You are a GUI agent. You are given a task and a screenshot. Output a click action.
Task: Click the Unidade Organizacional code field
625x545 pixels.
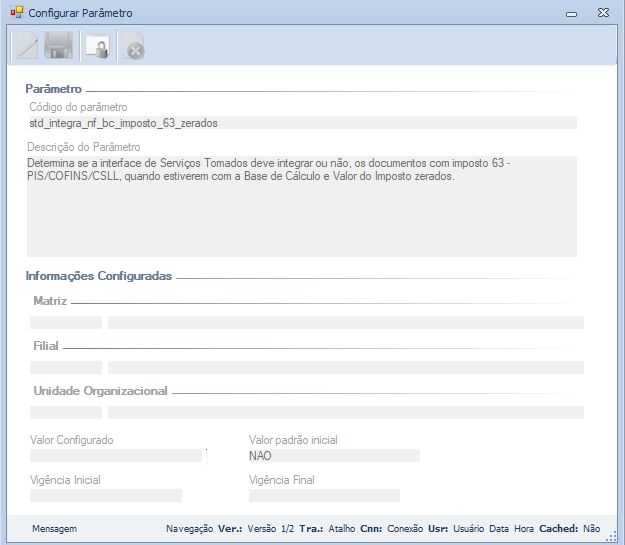click(66, 413)
